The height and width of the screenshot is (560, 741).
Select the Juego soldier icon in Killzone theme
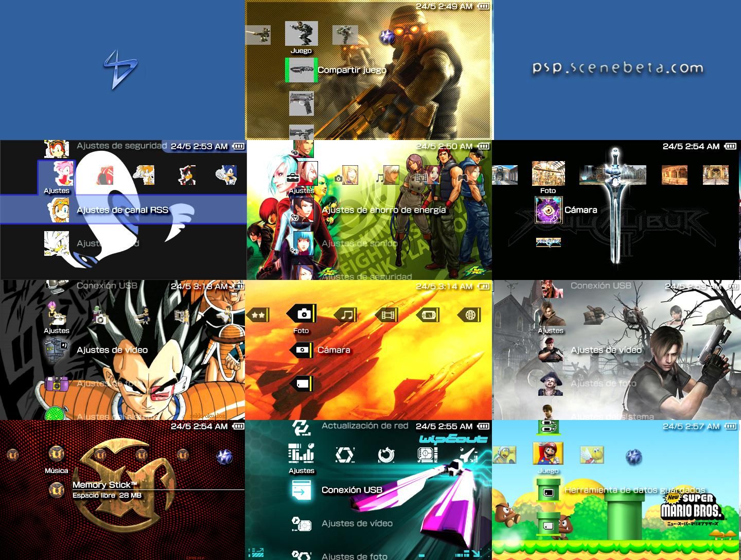(302, 33)
